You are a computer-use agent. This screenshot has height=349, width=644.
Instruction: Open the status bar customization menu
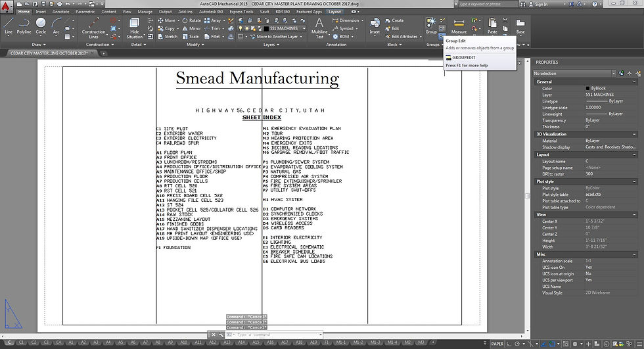(x=639, y=344)
